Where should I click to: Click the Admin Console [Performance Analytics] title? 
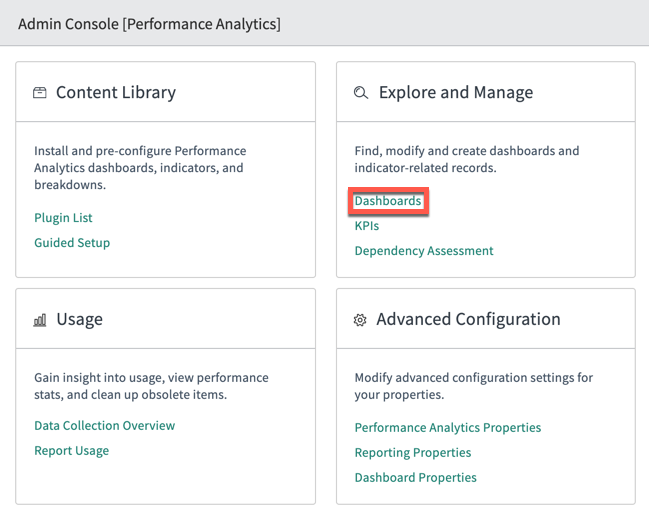tap(149, 24)
